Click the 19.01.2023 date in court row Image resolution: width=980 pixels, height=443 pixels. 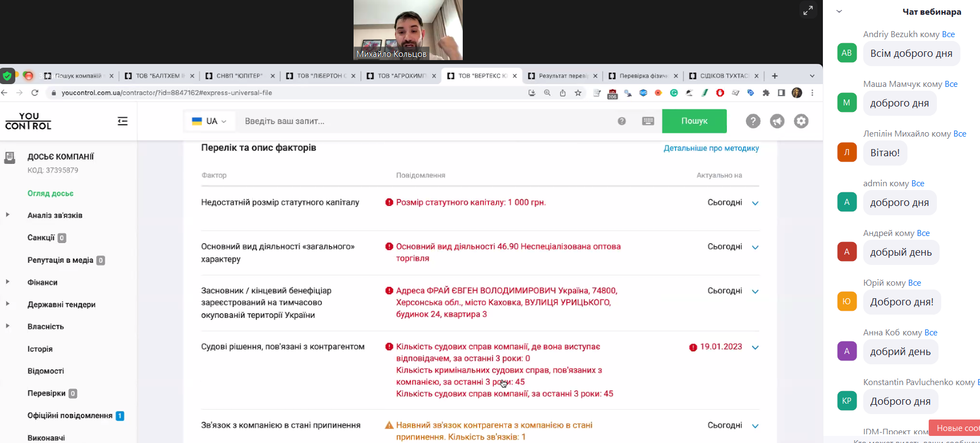721,347
